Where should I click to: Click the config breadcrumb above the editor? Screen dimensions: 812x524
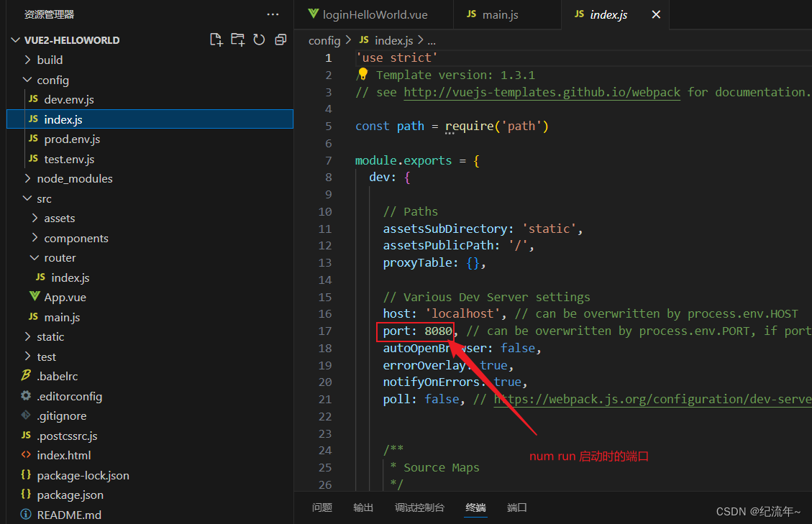[324, 40]
